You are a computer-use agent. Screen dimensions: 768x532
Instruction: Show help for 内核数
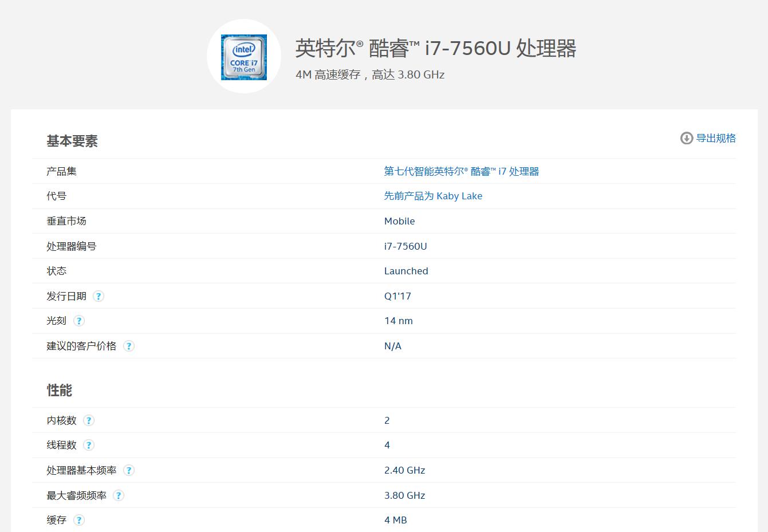[89, 420]
